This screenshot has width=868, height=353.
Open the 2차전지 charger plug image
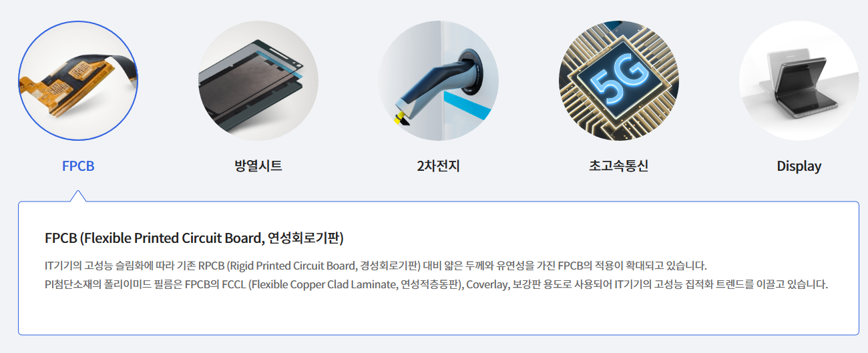point(439,81)
